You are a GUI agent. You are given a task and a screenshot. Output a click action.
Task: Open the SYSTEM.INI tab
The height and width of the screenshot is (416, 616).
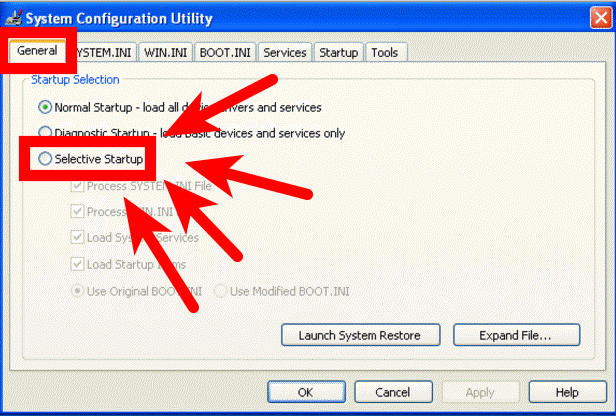[102, 52]
